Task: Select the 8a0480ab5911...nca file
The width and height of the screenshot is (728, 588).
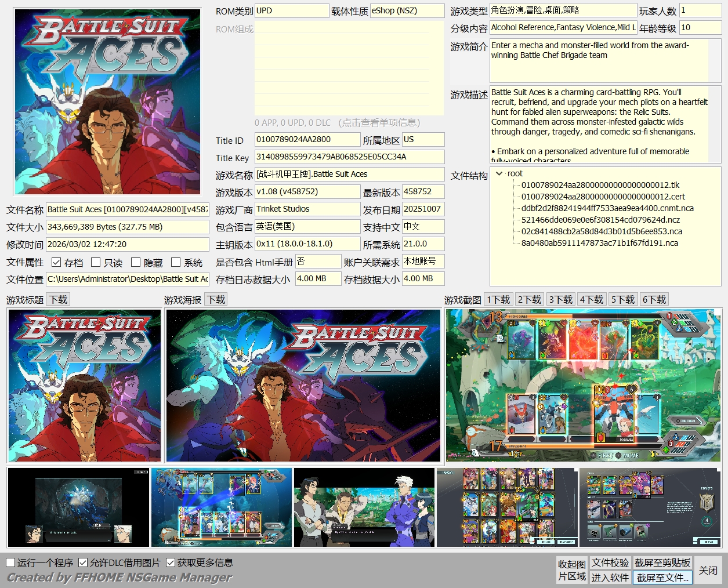Action: [x=600, y=243]
